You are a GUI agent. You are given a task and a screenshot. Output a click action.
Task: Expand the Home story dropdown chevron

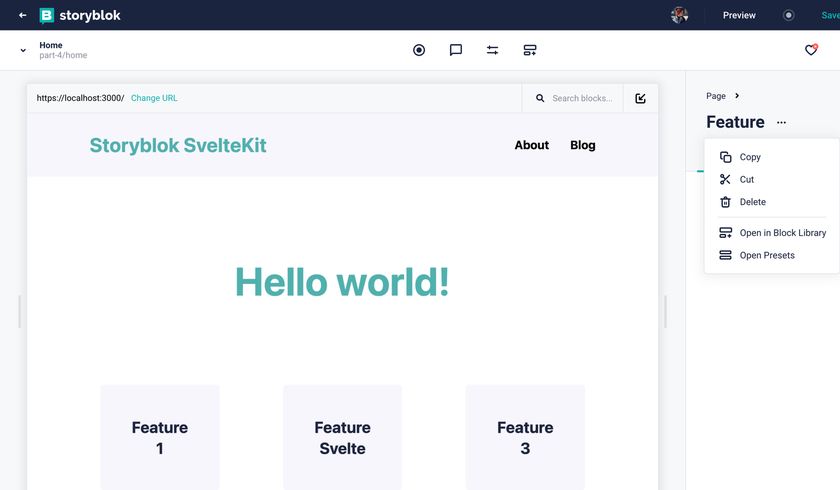(23, 50)
